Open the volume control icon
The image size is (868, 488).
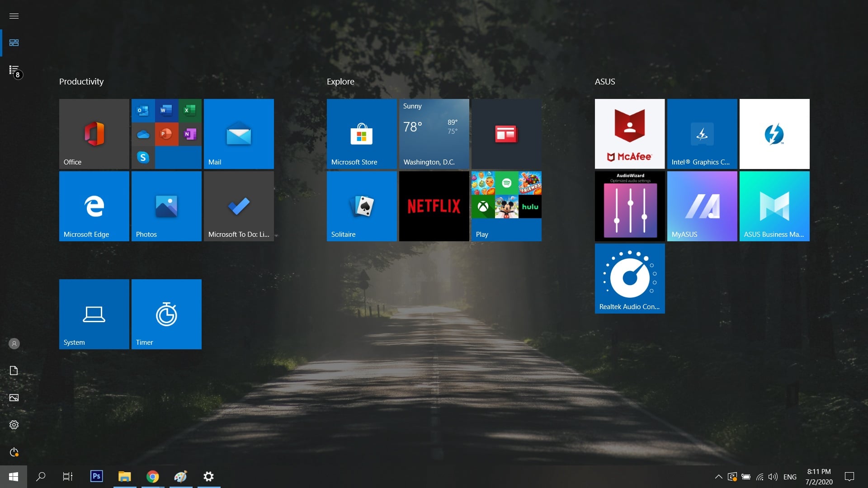[x=773, y=477]
